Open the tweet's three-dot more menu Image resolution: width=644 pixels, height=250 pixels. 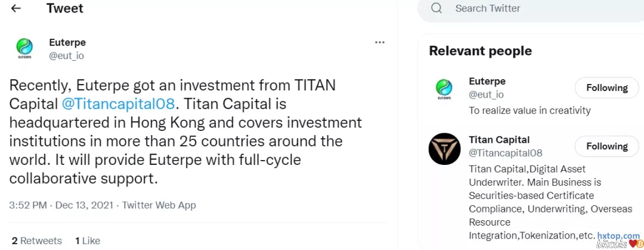(380, 42)
